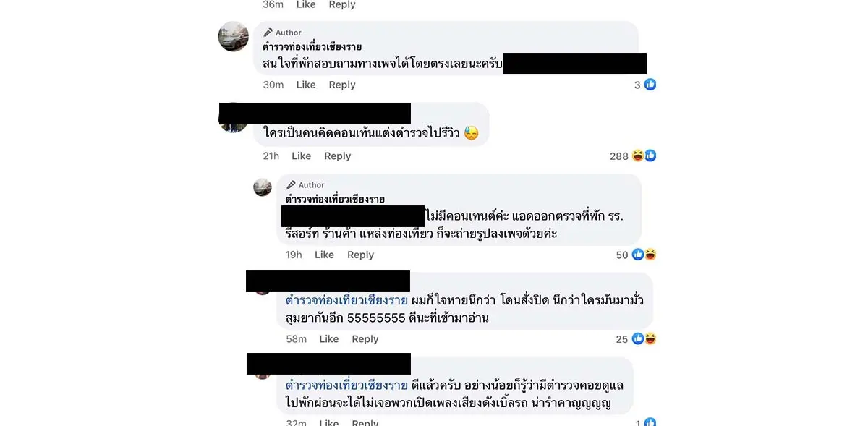Open the small avatar of the Author reply
Viewport: 868px width, 426px height.
263,187
